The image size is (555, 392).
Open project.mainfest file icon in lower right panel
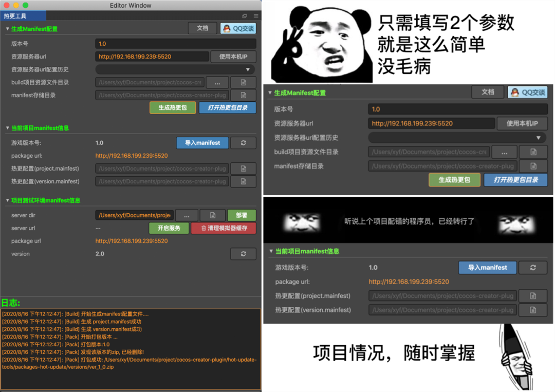[x=533, y=296]
